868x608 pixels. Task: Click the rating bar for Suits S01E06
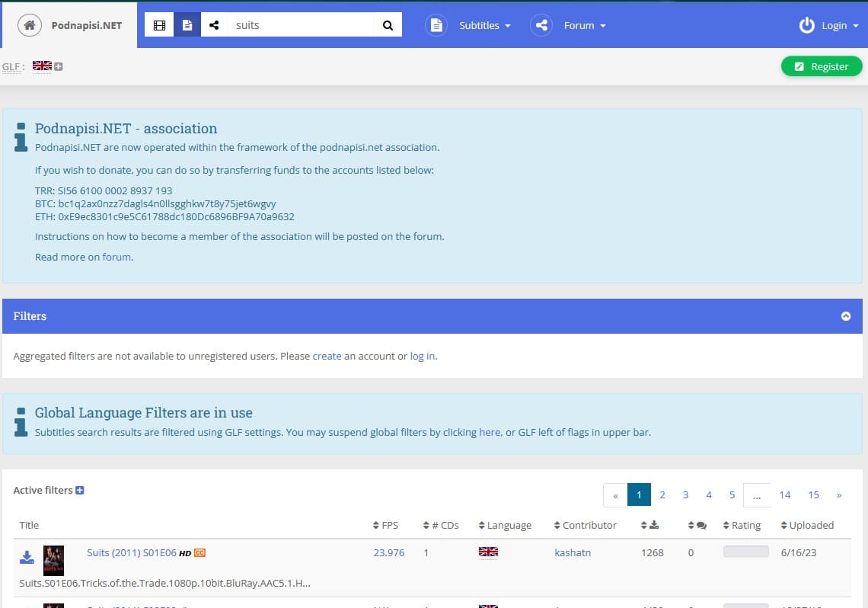point(746,552)
